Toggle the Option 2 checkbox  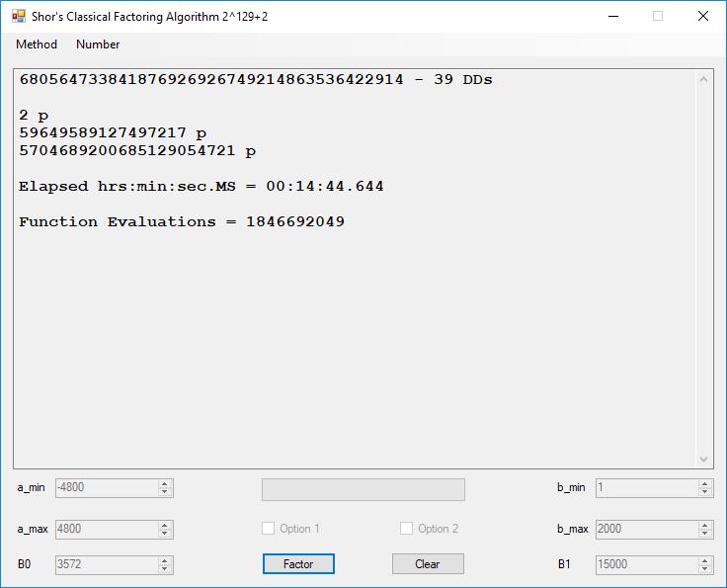(x=407, y=529)
